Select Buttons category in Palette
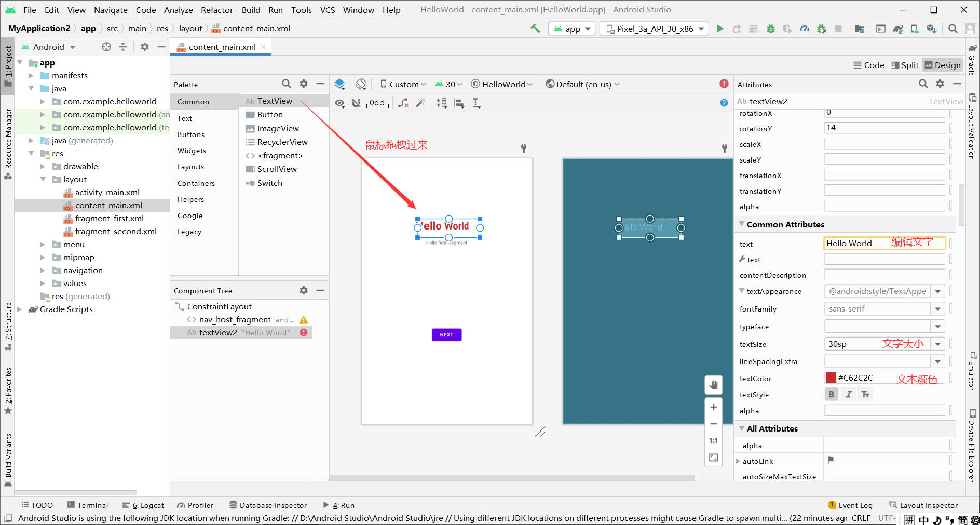 (191, 134)
